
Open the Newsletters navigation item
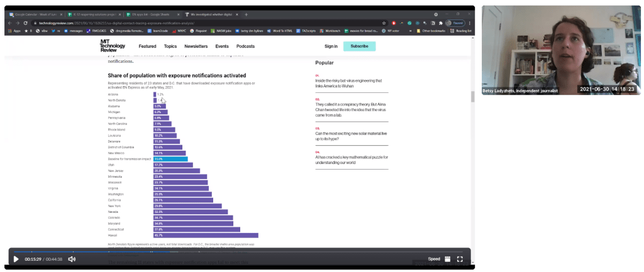click(x=196, y=46)
